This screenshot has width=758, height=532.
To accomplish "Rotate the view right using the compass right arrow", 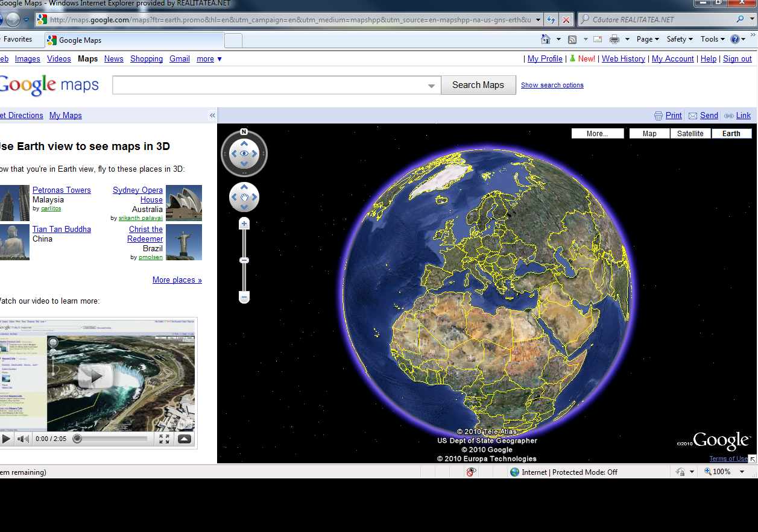I will coord(254,154).
